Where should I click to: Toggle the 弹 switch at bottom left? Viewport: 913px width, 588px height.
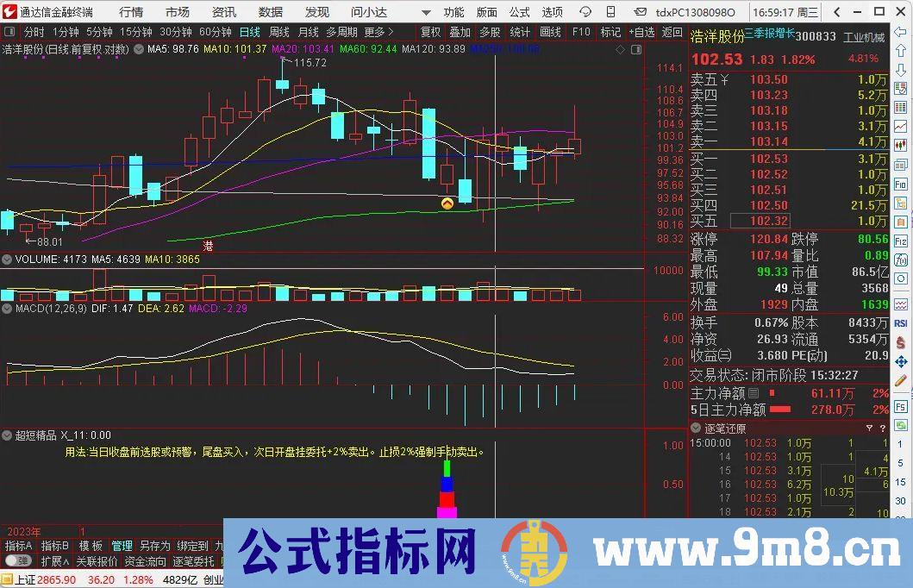tap(17, 560)
